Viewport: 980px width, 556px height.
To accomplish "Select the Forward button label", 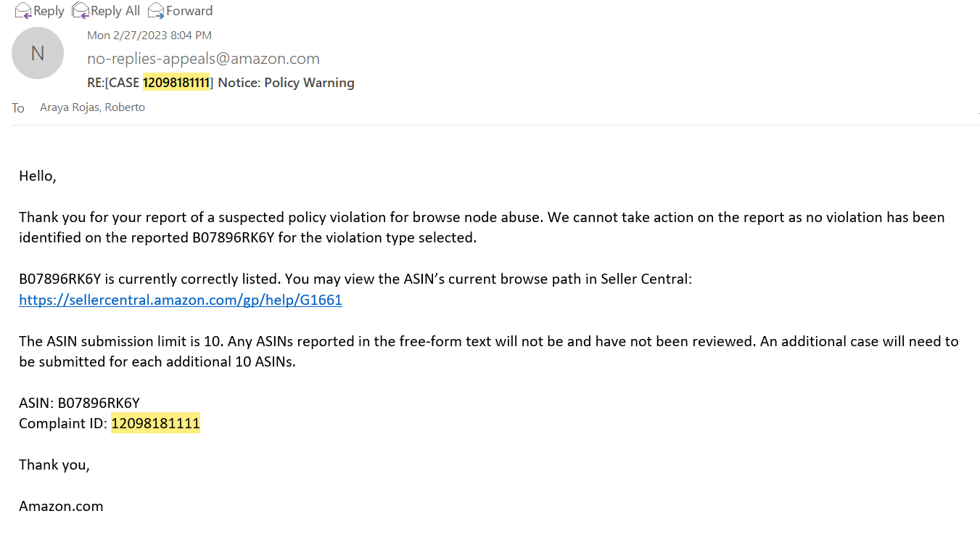I will pos(189,11).
